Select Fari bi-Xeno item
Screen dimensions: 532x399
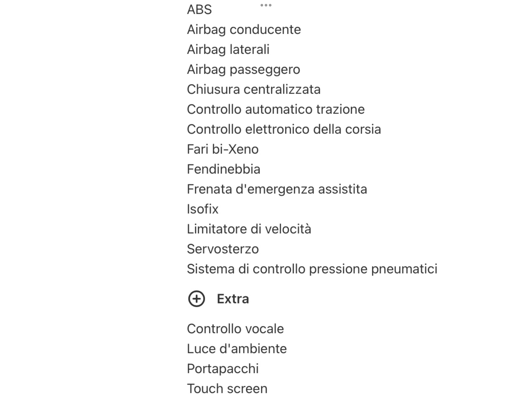pyautogui.click(x=223, y=149)
